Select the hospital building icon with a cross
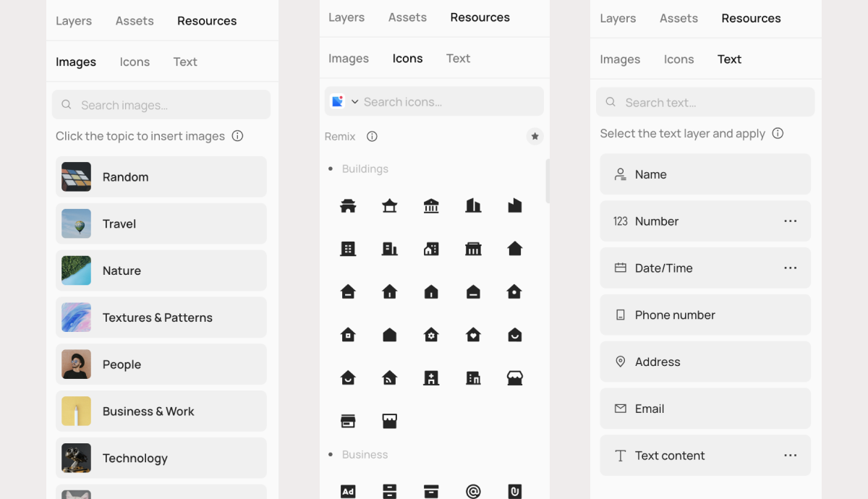868x499 pixels. [x=431, y=378]
